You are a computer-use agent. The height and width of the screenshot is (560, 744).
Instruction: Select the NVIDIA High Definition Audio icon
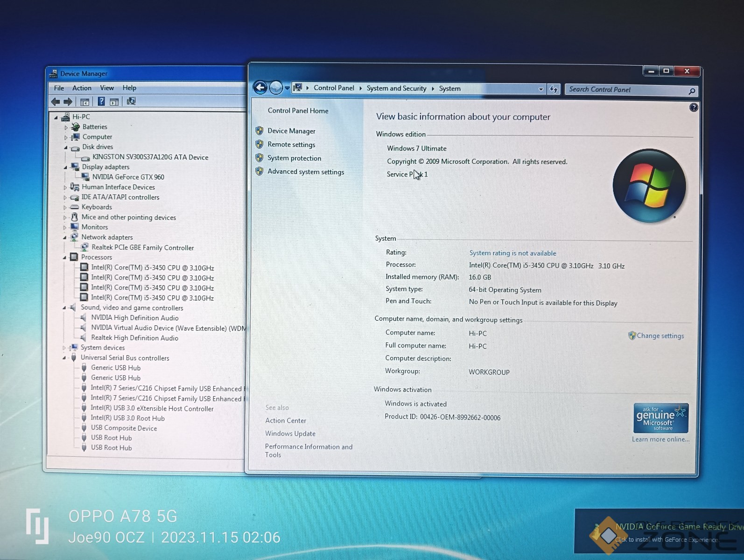click(83, 318)
